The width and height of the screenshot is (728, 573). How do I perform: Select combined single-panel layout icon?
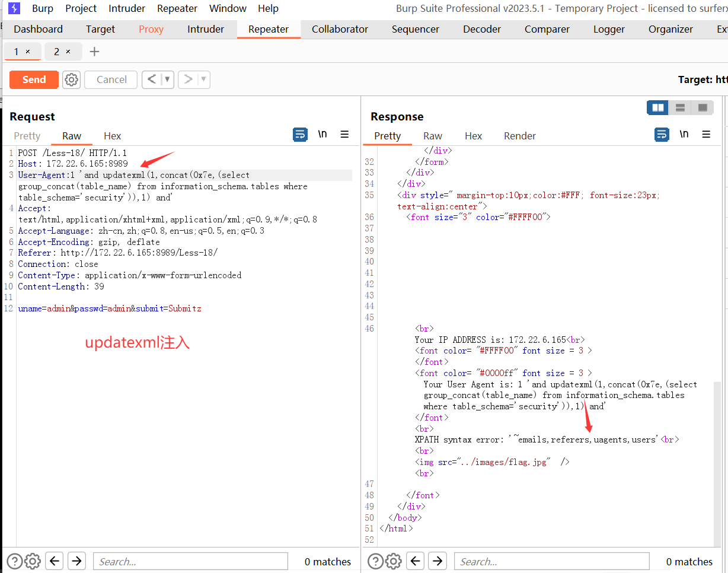coord(703,107)
